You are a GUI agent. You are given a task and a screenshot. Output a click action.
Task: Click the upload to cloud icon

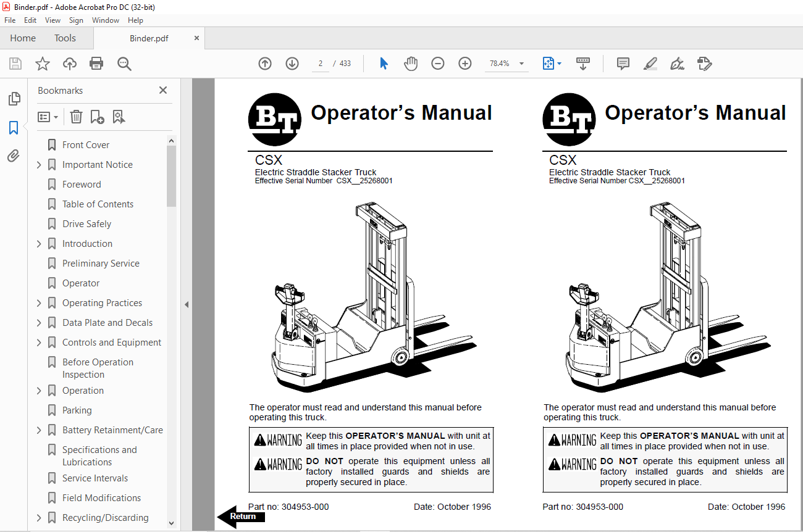[69, 64]
